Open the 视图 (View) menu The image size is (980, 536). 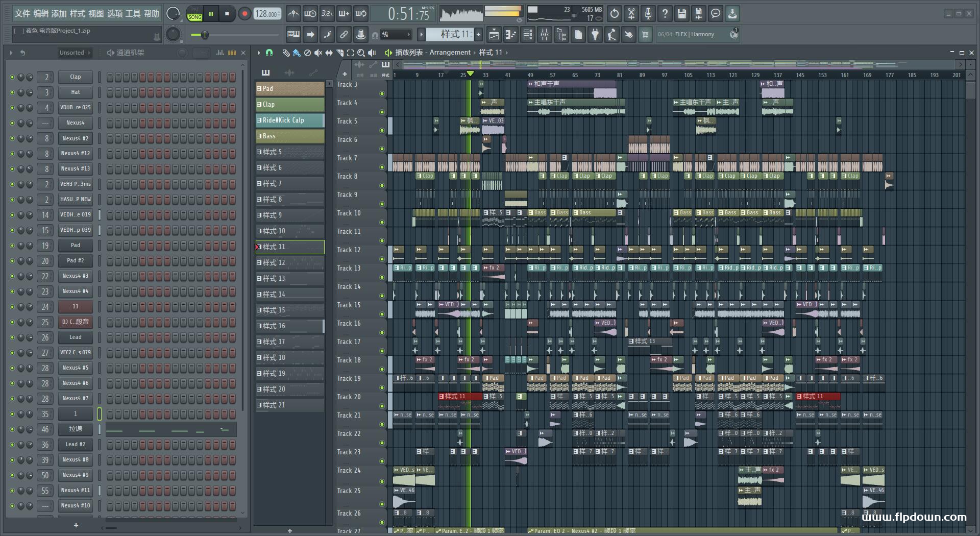coord(96,13)
